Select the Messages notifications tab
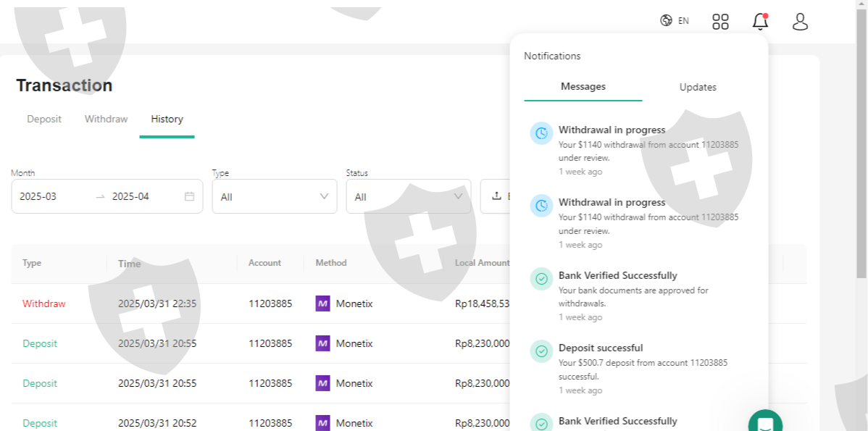This screenshot has width=868, height=431. tap(583, 86)
